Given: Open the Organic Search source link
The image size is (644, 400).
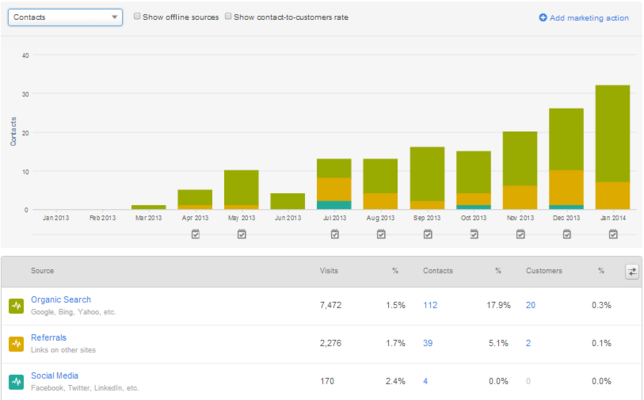Looking at the screenshot, I should point(61,299).
